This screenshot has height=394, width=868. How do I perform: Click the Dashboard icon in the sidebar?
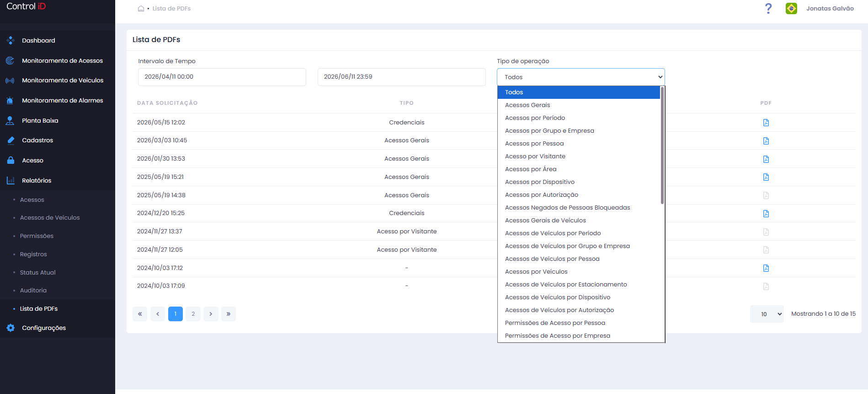coord(11,40)
